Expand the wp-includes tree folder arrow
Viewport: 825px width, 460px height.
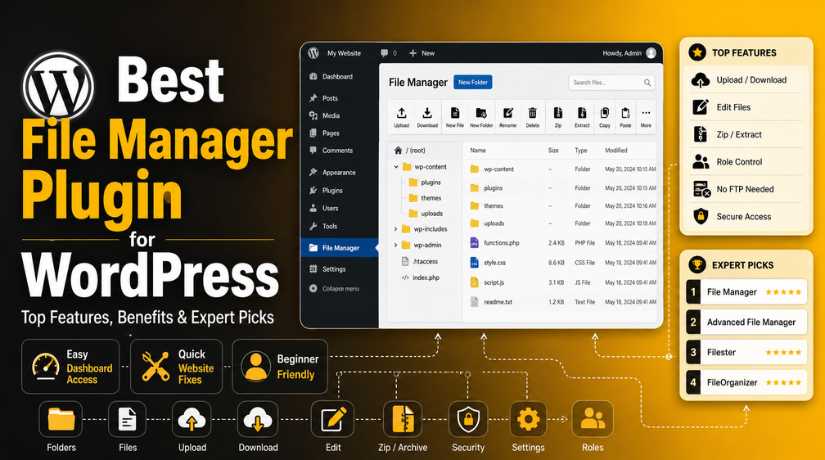(396, 229)
